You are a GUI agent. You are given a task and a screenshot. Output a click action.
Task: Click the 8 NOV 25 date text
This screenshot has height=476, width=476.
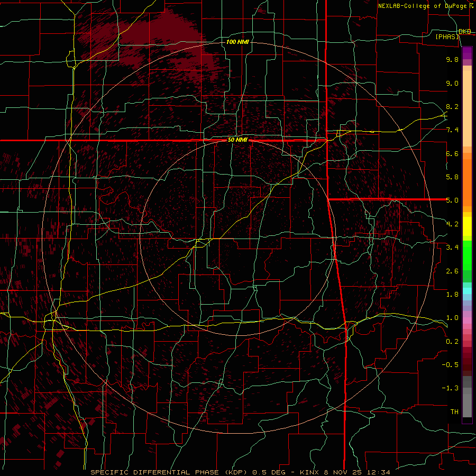[x=342, y=472]
